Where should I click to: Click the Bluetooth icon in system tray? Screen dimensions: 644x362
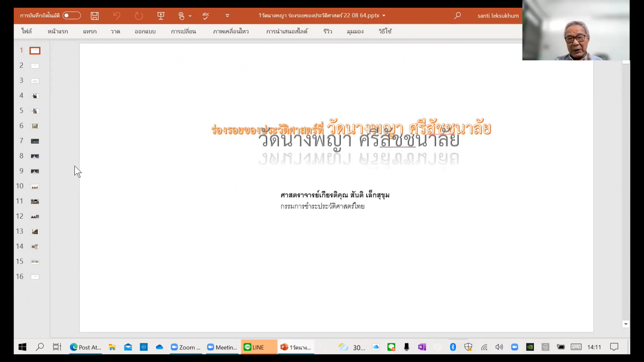[453, 347]
